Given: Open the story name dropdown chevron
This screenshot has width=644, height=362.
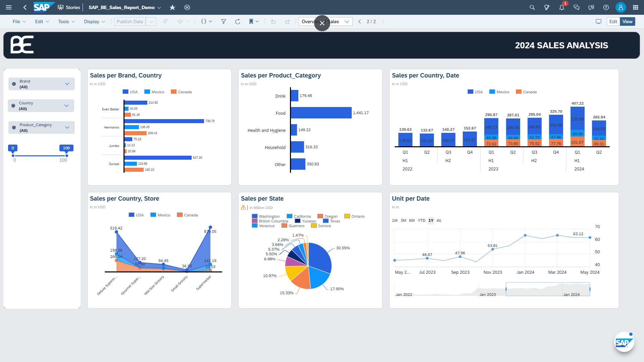Looking at the screenshot, I should coord(159,7).
